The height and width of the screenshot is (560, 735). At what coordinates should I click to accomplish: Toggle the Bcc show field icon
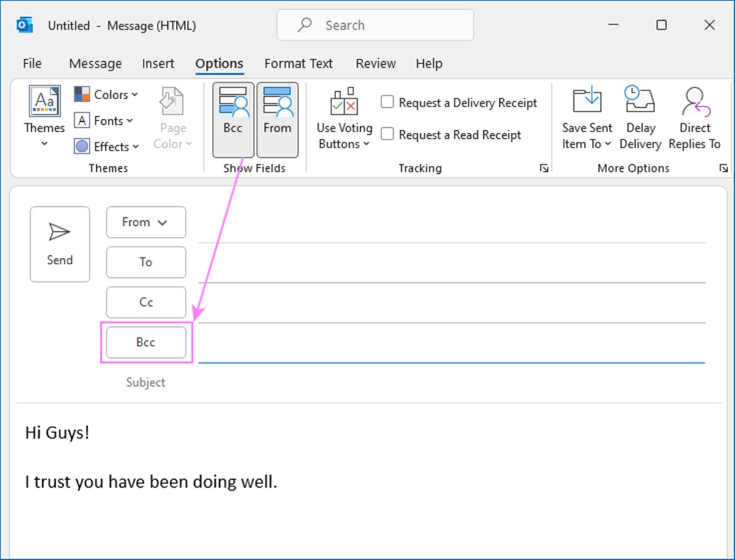(x=233, y=103)
